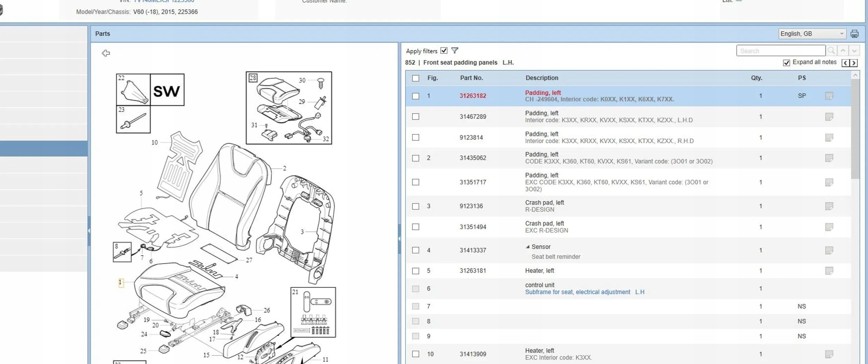Open note icon for part 31351717
This screenshot has height=364, width=868.
point(829,182)
